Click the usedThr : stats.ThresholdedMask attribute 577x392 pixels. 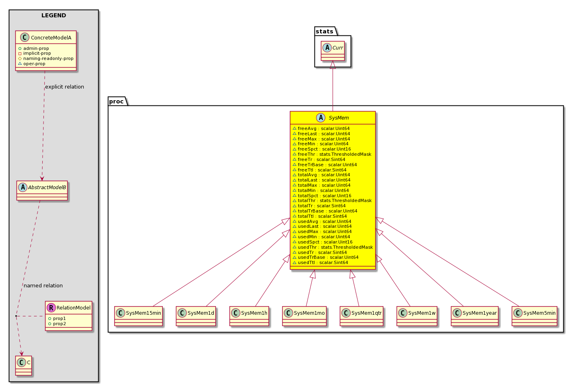point(335,247)
